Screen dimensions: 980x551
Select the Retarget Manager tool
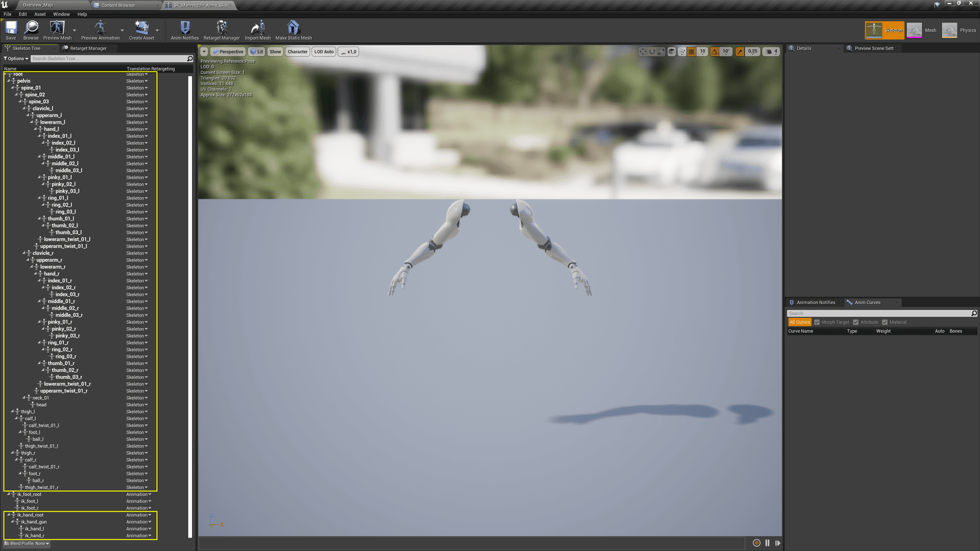click(x=222, y=30)
